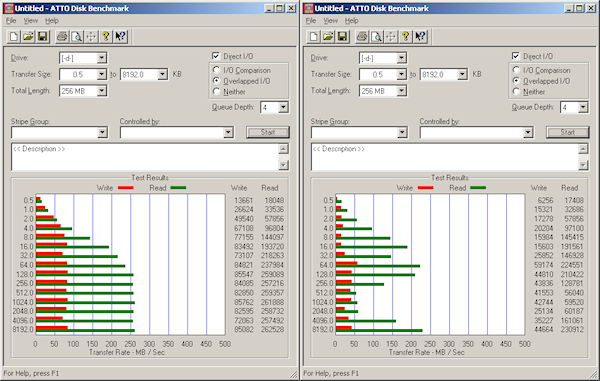The height and width of the screenshot is (381, 600).
Task: Open Total Length dropdown in right window
Action: click(x=401, y=91)
